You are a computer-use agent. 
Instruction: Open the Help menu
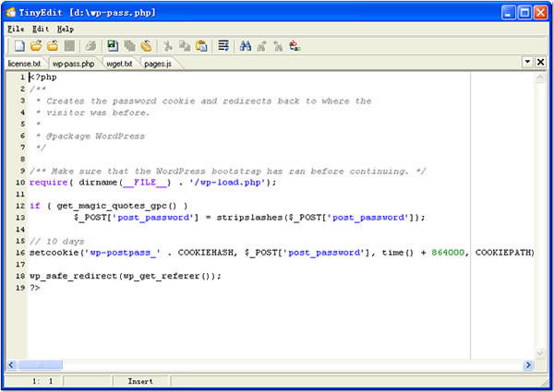pyautogui.click(x=66, y=29)
